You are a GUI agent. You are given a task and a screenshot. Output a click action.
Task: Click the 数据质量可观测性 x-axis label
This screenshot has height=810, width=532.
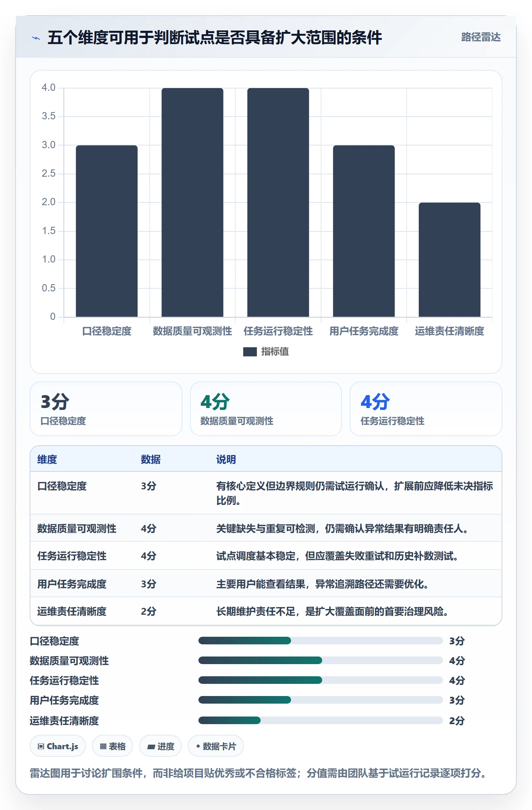click(x=192, y=331)
